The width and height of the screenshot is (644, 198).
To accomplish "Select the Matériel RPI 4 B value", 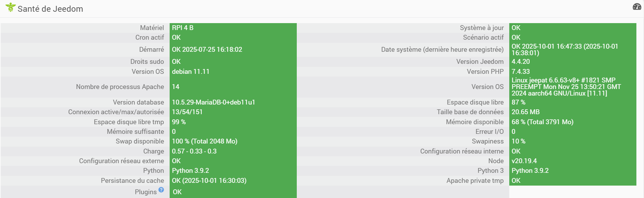I will [x=183, y=28].
